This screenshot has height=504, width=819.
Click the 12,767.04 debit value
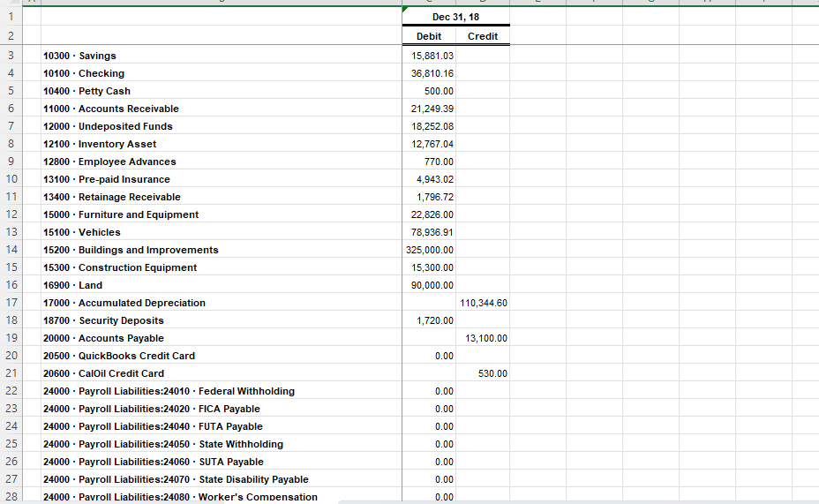tap(432, 144)
